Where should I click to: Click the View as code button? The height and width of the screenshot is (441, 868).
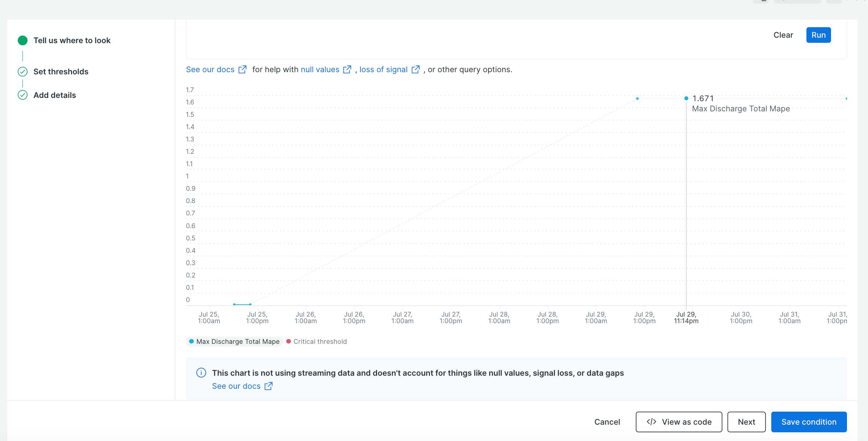pyautogui.click(x=679, y=422)
